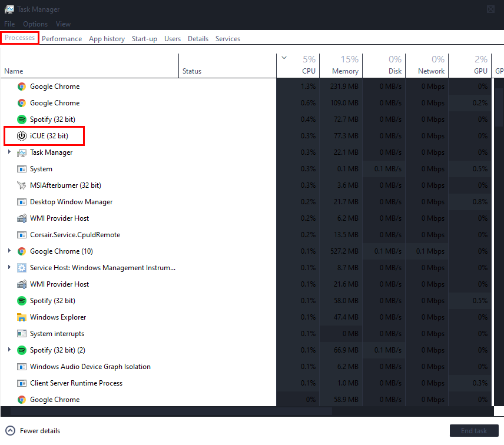The height and width of the screenshot is (445, 504).
Task: Open the Start-up tab
Action: pos(144,39)
